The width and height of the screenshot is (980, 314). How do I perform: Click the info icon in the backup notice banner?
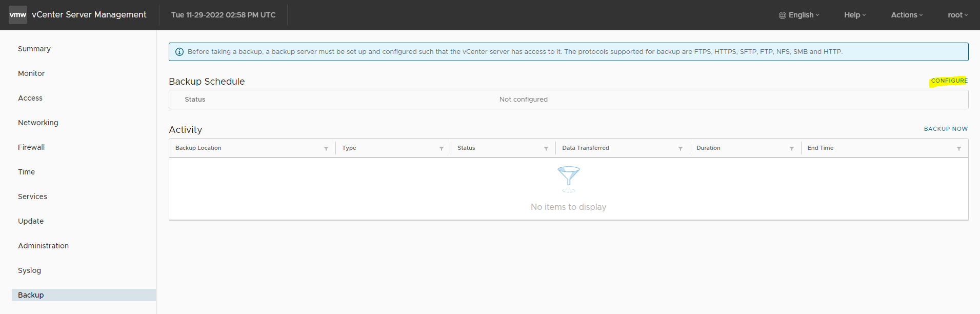pos(179,52)
